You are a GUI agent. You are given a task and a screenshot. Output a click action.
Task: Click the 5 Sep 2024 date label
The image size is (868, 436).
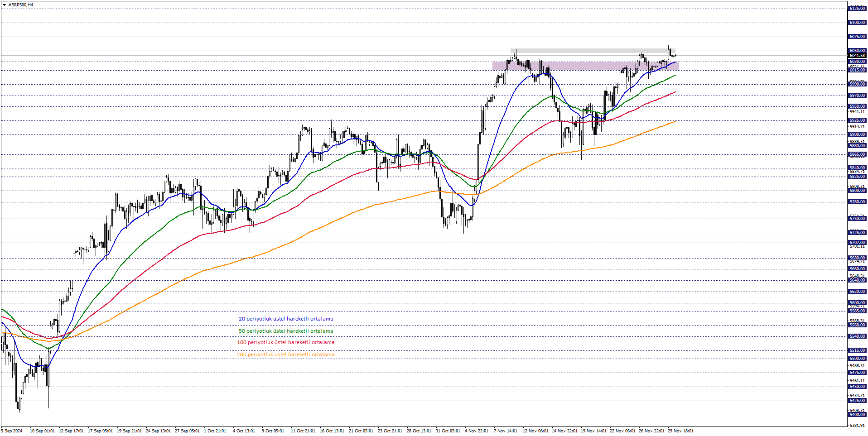click(12, 431)
